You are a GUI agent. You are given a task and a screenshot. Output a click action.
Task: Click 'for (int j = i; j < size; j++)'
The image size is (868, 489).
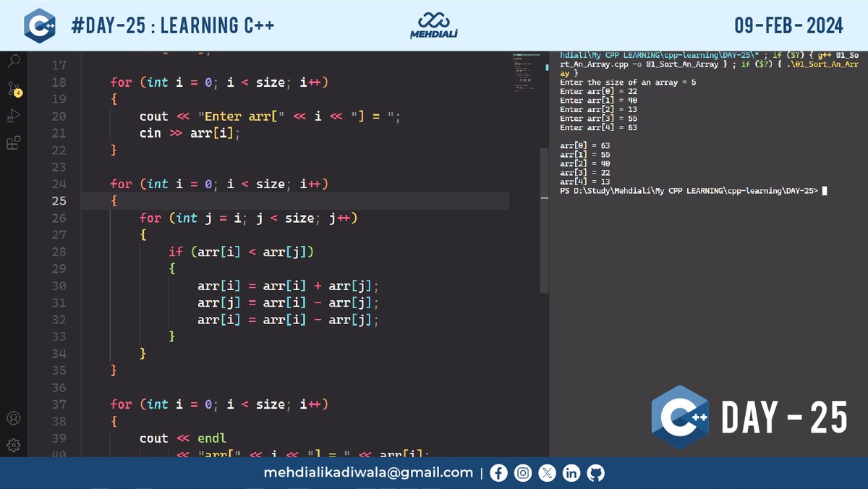click(249, 218)
